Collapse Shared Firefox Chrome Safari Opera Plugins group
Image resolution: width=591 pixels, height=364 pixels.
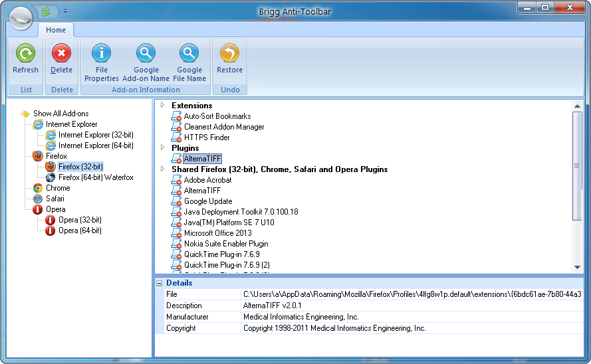[162, 169]
